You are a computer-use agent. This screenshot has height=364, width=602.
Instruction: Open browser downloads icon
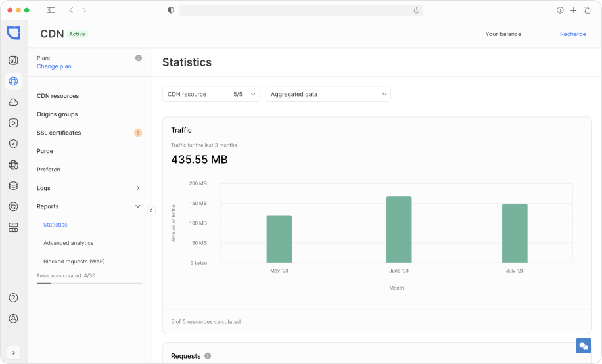pyautogui.click(x=560, y=11)
